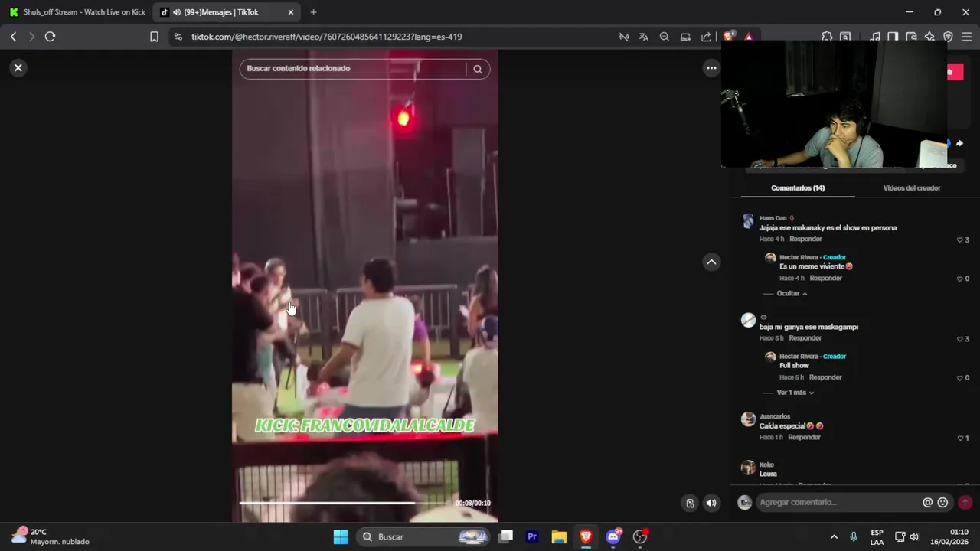Toggle auto-scroll icon beside the volume button
This screenshot has height=551, width=980.
tap(690, 503)
